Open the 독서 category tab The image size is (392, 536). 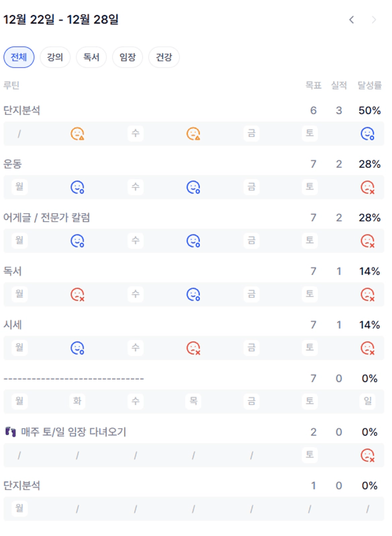pos(91,58)
